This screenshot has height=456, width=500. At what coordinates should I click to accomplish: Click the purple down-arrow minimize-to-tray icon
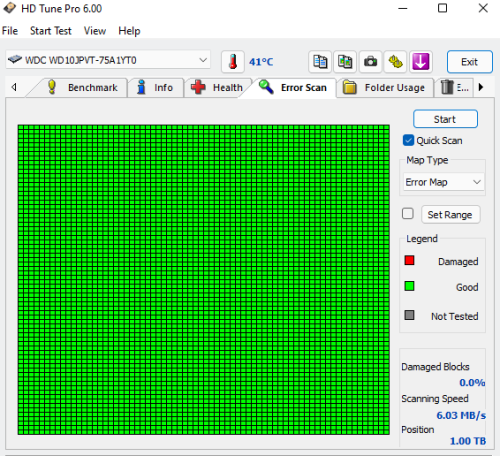click(x=421, y=62)
